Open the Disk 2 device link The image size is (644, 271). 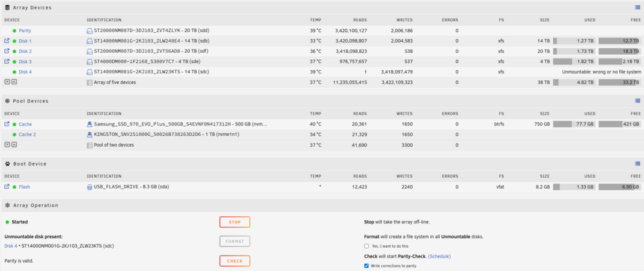[x=25, y=51]
